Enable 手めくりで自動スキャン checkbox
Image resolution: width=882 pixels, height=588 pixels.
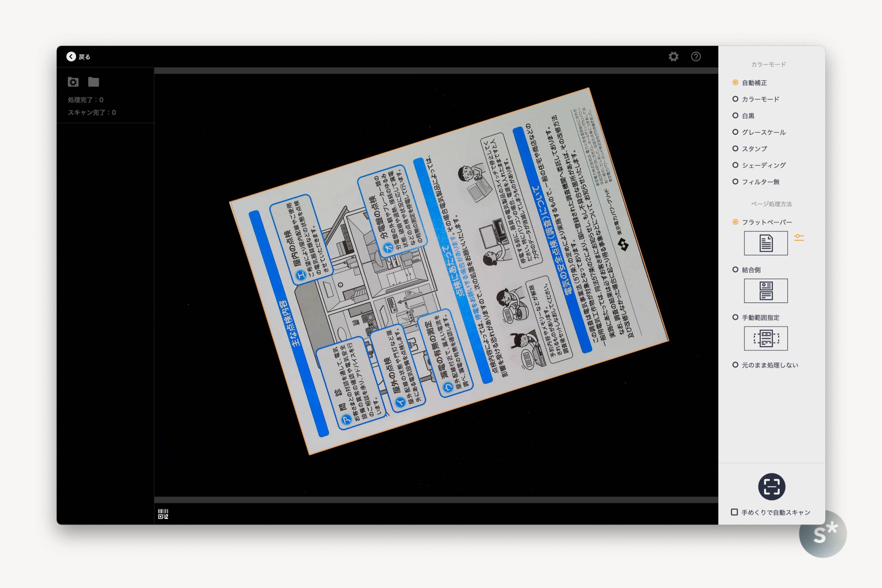pos(734,512)
